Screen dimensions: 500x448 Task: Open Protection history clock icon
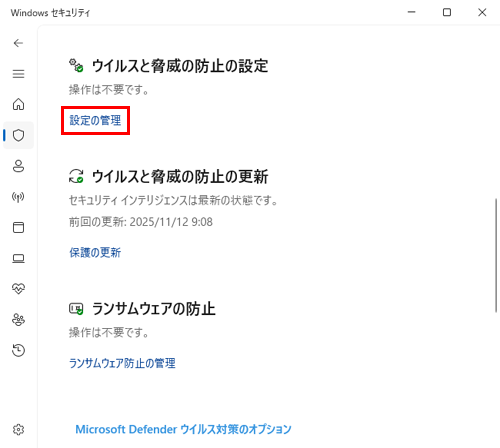point(18,350)
